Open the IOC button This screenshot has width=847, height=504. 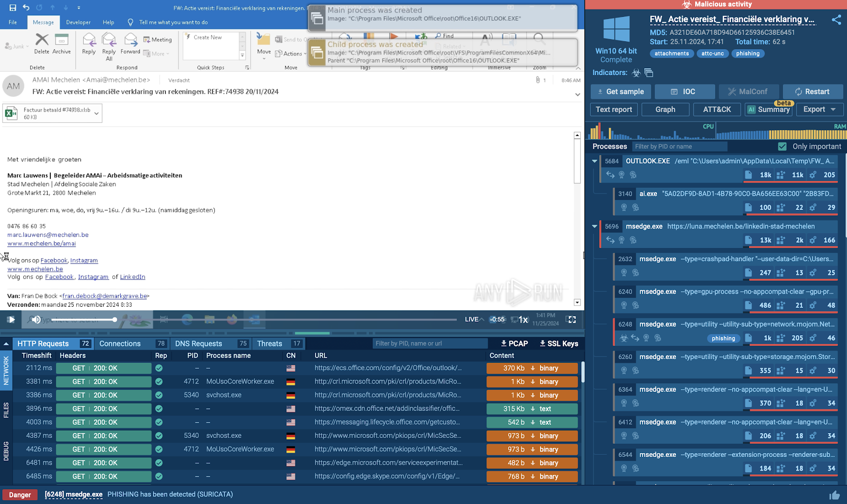click(x=685, y=91)
